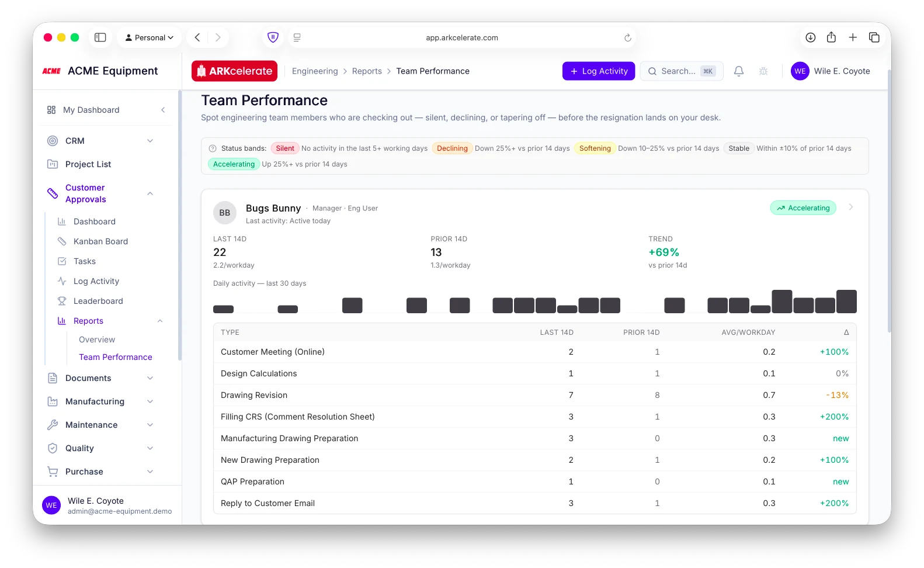Click the Stable status band badge
This screenshot has height=568, width=924.
click(738, 148)
